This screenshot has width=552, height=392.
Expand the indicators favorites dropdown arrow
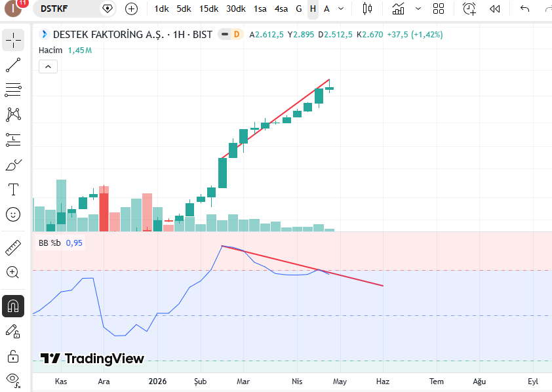[x=418, y=9]
